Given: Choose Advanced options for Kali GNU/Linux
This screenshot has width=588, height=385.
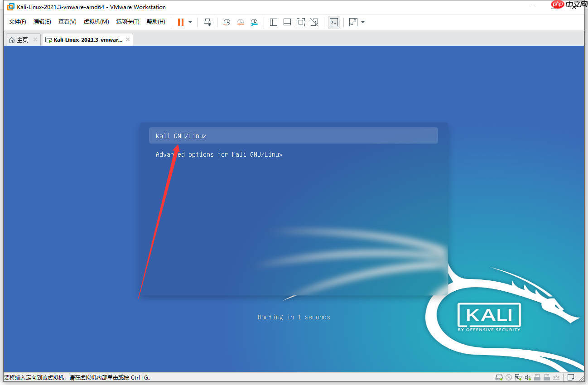Looking at the screenshot, I should 219,154.
